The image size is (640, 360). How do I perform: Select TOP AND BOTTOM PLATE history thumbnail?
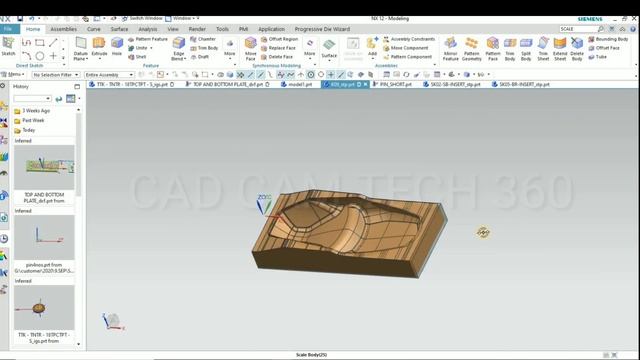(x=44, y=167)
